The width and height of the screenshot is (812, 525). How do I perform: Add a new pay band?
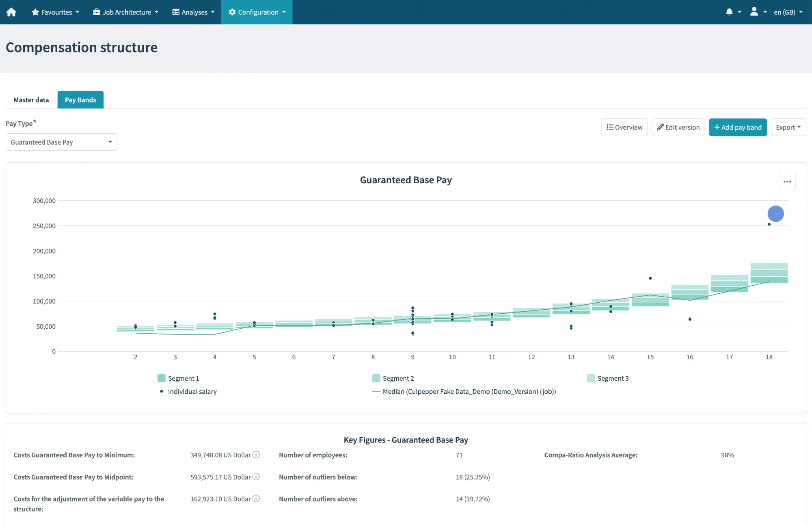pyautogui.click(x=738, y=127)
